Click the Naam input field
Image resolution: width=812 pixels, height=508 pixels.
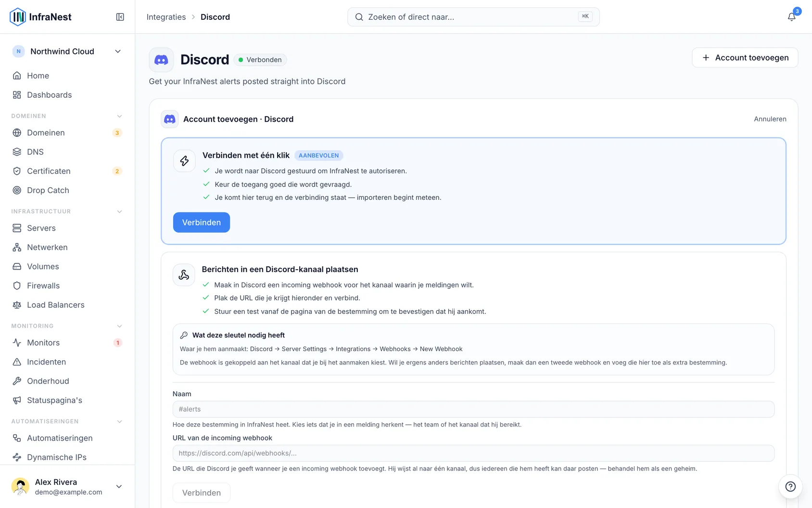[x=473, y=409]
